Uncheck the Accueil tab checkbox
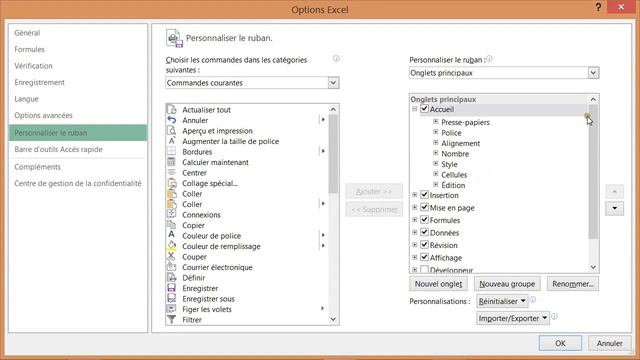 point(424,109)
